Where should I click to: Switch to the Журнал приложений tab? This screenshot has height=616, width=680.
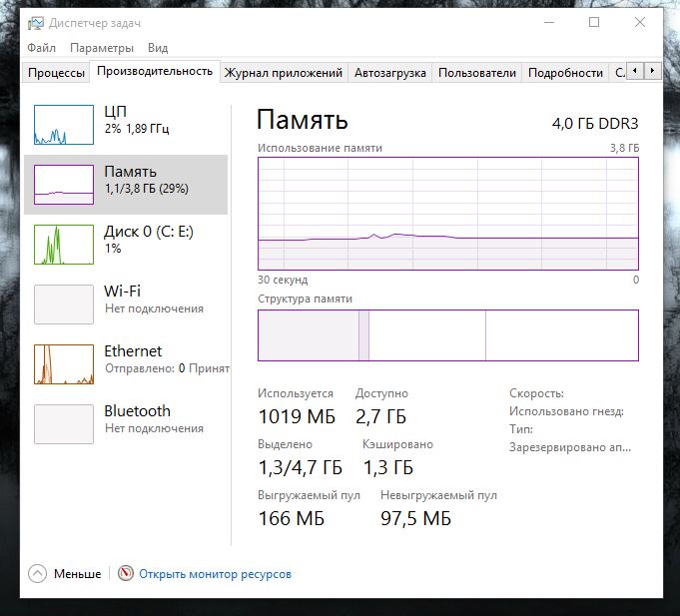(x=284, y=73)
